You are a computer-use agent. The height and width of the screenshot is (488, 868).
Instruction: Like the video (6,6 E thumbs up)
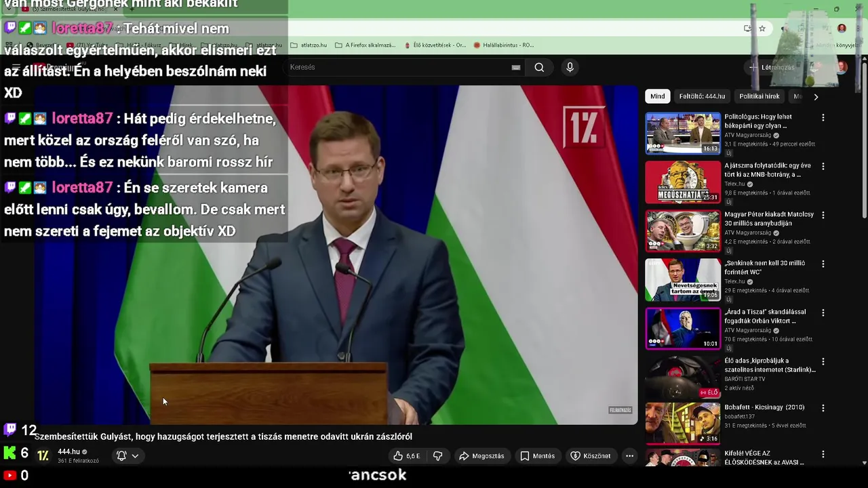click(407, 456)
